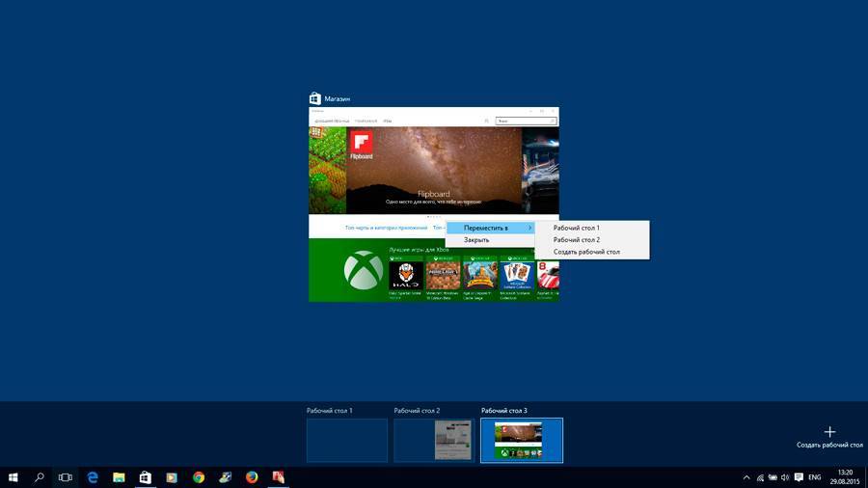
Task: Click the plus 'Создать рабочий стол' button
Action: pos(829,433)
